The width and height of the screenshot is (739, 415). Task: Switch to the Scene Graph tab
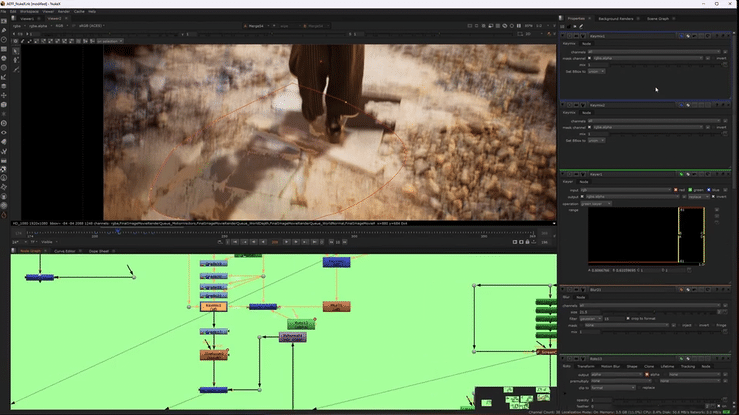coord(657,18)
